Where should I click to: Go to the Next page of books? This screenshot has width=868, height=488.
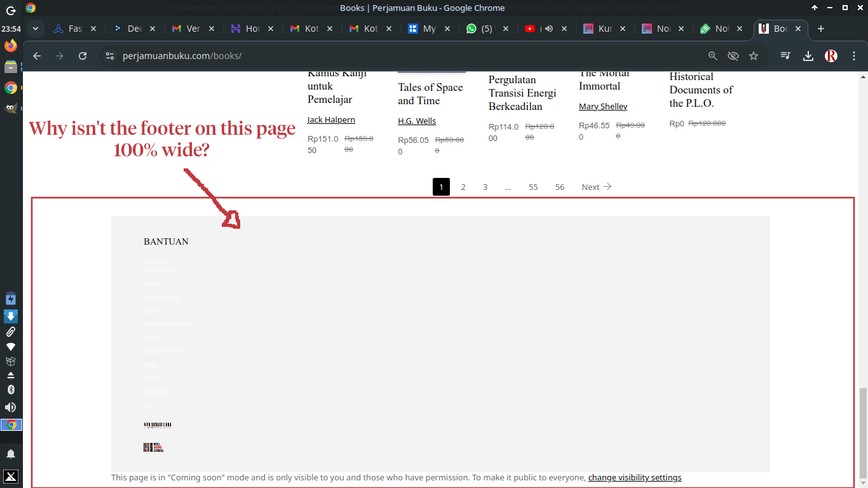(596, 187)
